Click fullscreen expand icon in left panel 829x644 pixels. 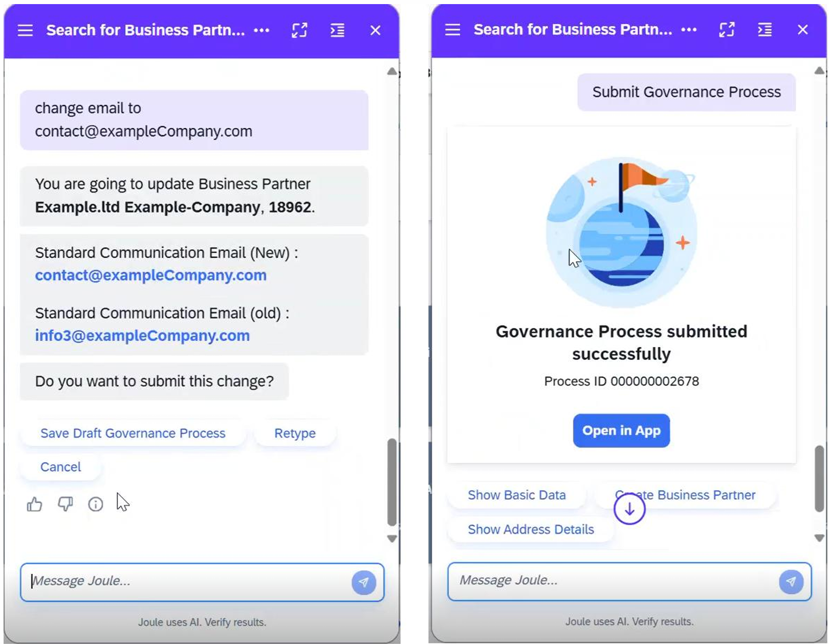pos(299,31)
